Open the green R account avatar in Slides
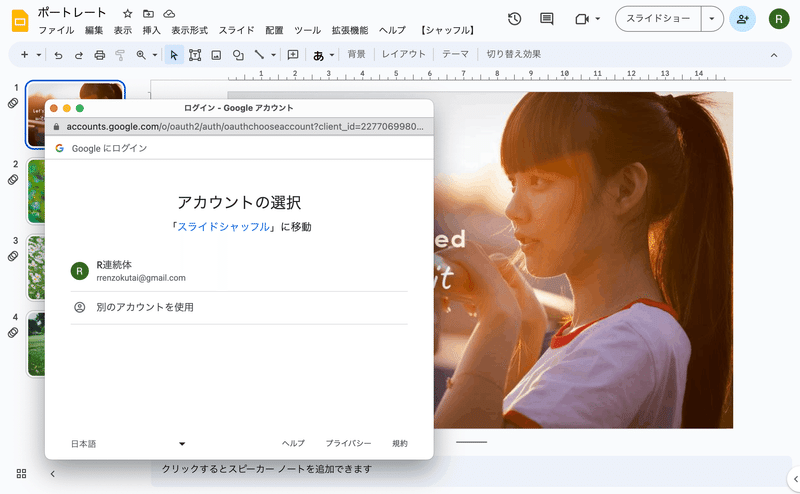 tap(779, 19)
